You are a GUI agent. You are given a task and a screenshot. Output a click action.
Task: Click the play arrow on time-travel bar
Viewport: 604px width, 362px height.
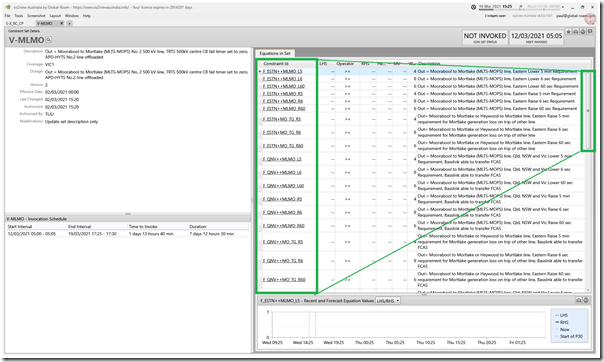tap(521, 7)
